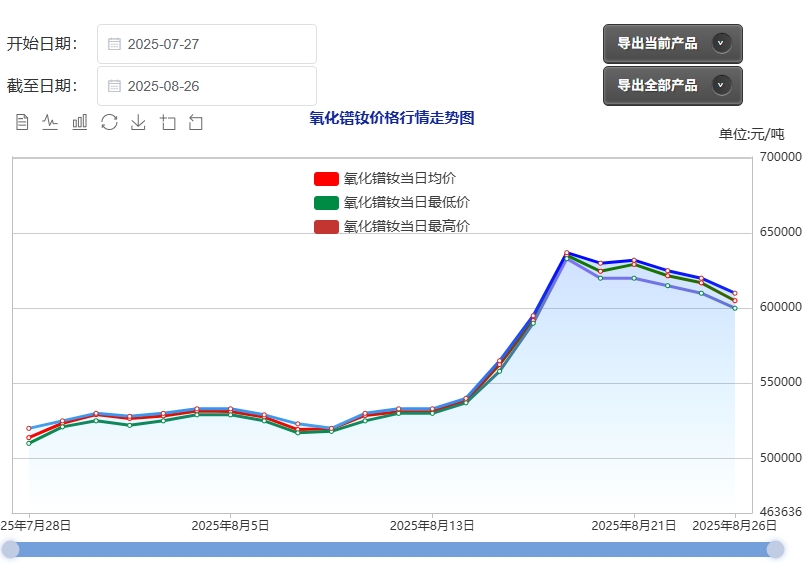
Task: Click the restore refresh icon
Action: (x=109, y=122)
